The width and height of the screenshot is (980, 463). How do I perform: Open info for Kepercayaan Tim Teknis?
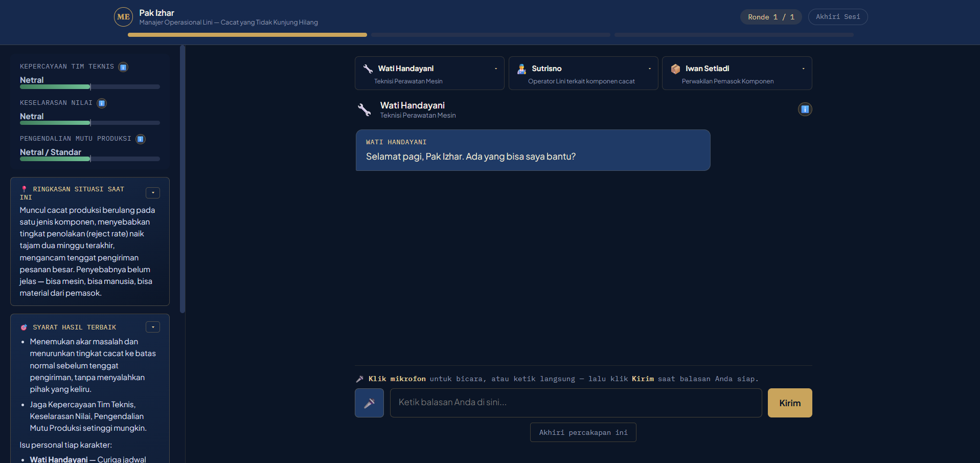pyautogui.click(x=123, y=67)
